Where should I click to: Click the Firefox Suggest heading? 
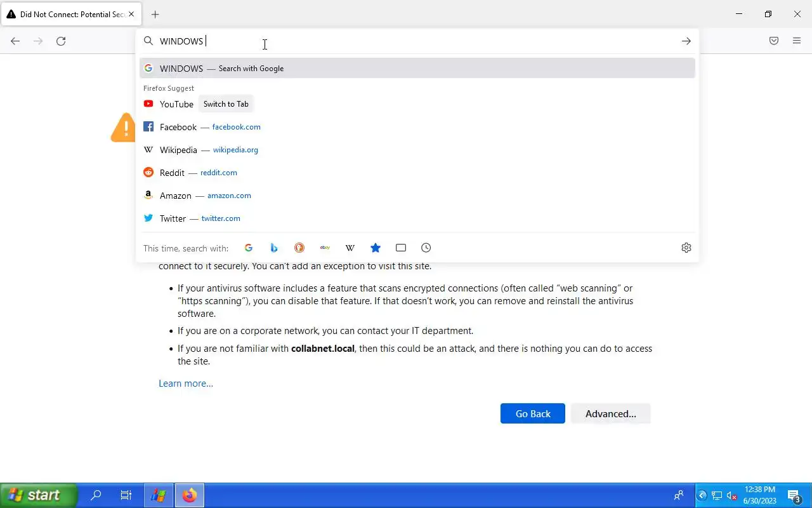(169, 88)
